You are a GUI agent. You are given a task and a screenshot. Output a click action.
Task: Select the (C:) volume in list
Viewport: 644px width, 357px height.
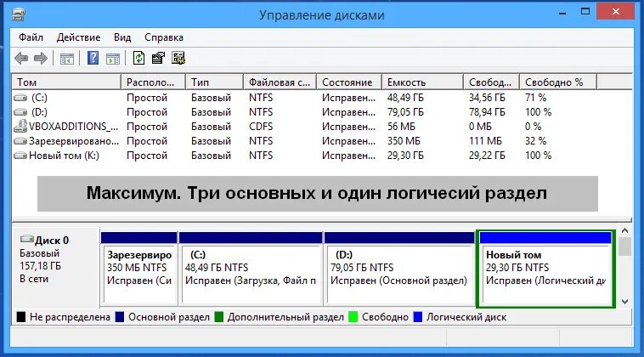click(x=39, y=98)
